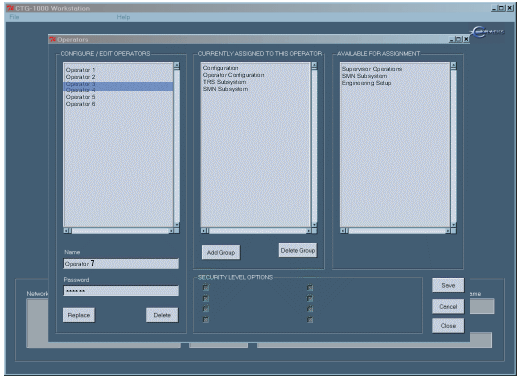Click left arrow of operators list horizontal scrollbar
517x376 pixels.
tap(67, 230)
